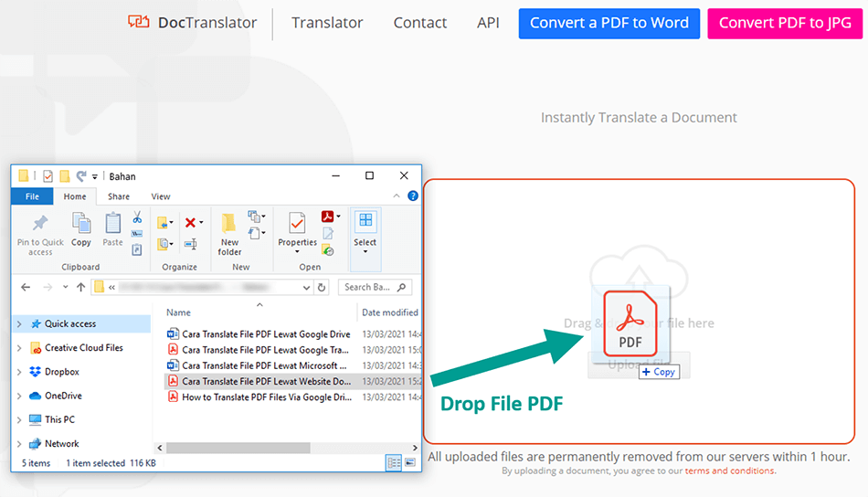Expand the Dropbox tree node
Screen dimensions: 868x497
(19, 372)
